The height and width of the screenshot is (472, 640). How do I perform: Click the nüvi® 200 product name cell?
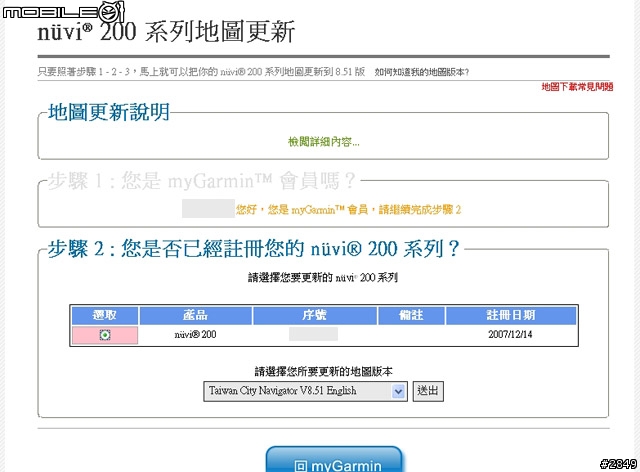[x=195, y=334]
